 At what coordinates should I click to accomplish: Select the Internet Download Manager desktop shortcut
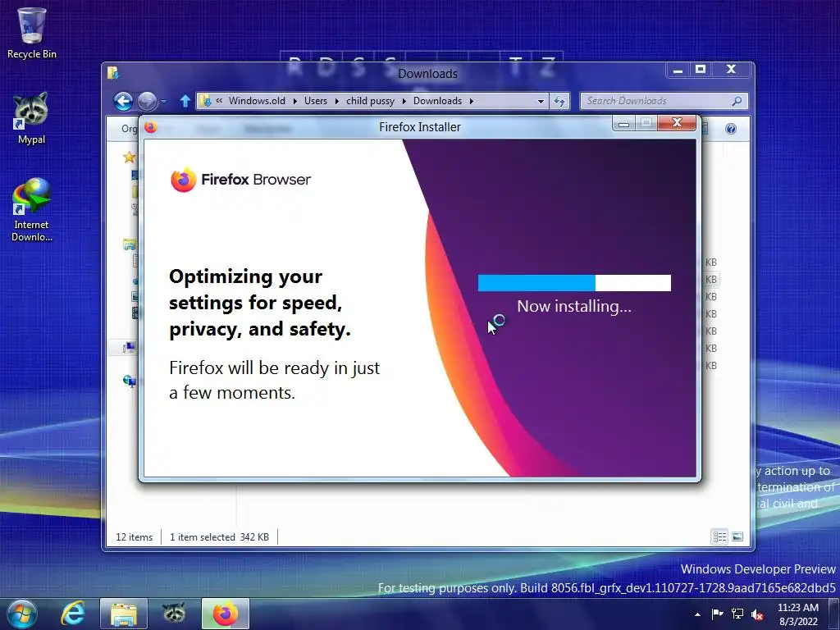coord(32,210)
